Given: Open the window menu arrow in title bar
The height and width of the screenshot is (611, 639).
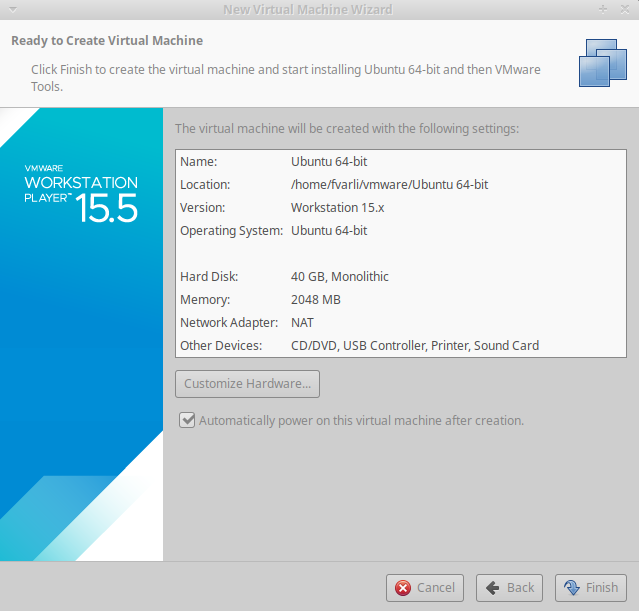Looking at the screenshot, I should pos(13,9).
